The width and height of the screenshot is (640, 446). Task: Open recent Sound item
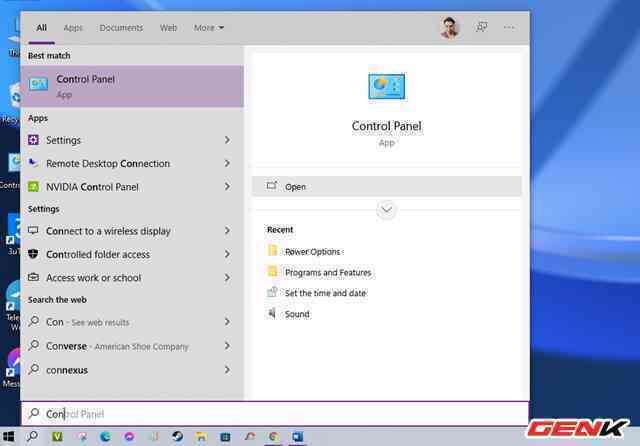point(288,314)
